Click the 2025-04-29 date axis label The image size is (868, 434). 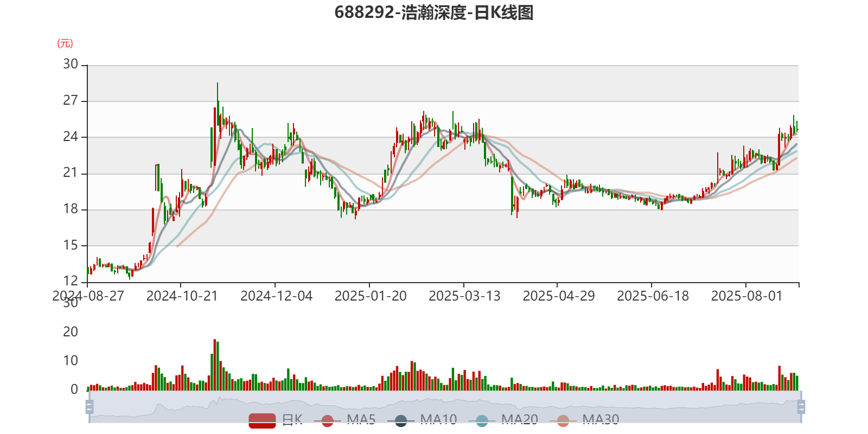point(559,296)
